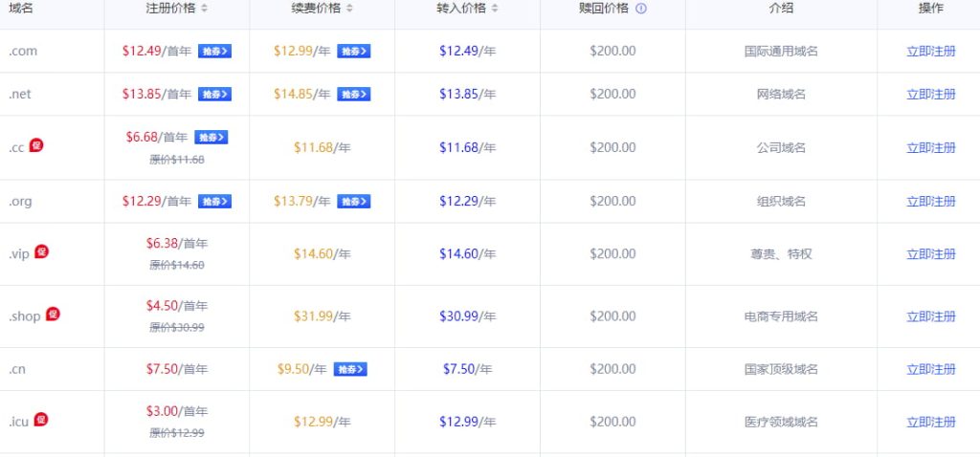This screenshot has width=980, height=457.
Task: Click 抢券 next to .net $13.85 registration
Action: pos(214,95)
